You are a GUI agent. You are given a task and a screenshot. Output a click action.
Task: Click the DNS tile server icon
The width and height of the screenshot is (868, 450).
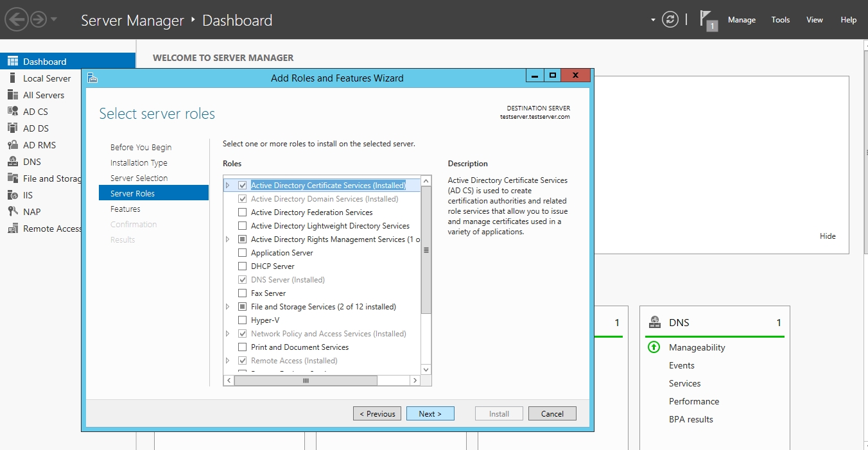click(x=655, y=322)
